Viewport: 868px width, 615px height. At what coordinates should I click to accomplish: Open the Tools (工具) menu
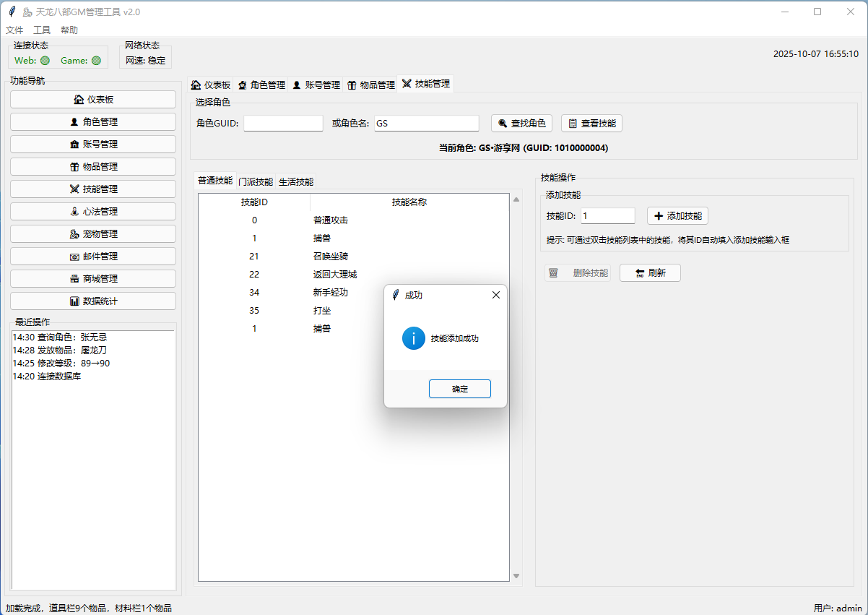[x=42, y=30]
